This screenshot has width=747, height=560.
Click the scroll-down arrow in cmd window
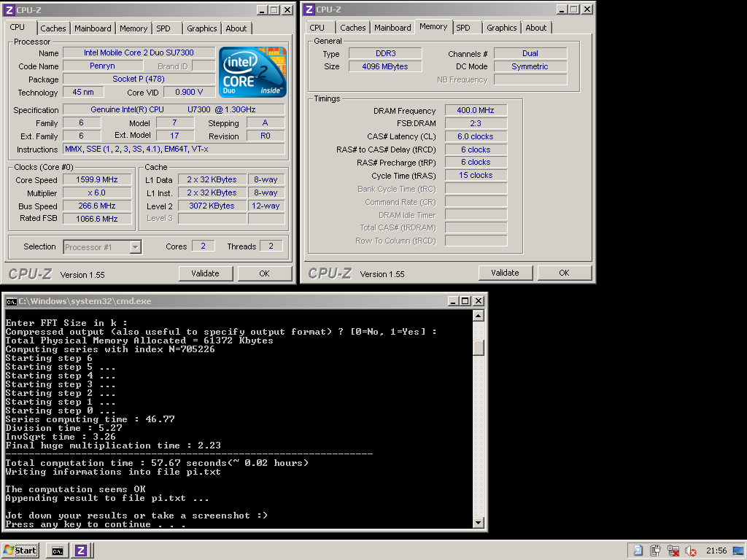(x=479, y=522)
